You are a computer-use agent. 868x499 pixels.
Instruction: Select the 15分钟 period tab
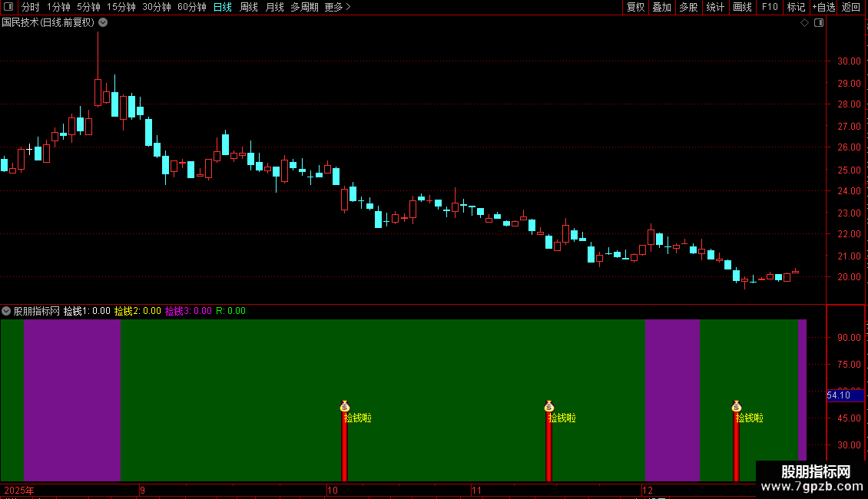click(121, 7)
